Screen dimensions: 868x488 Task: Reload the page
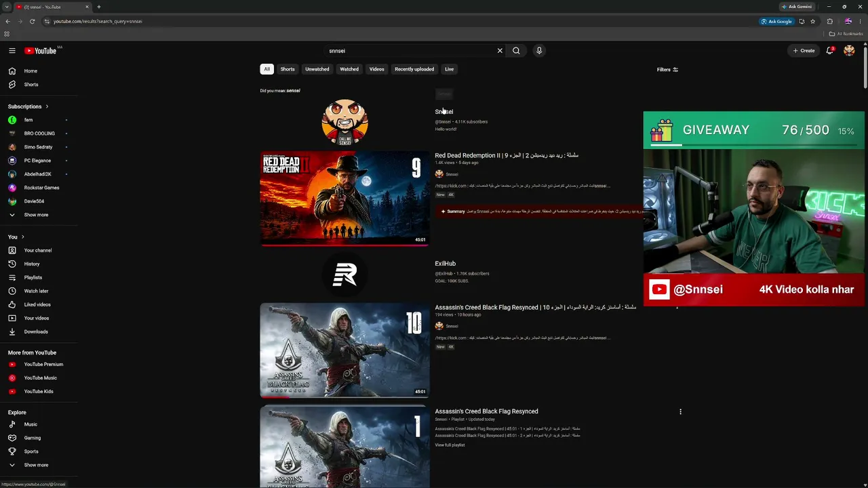click(x=32, y=21)
